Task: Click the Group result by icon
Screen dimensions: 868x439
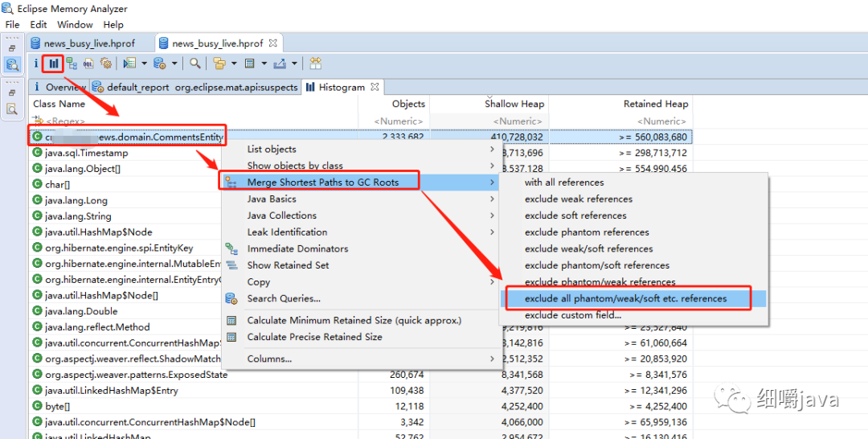Action: (x=219, y=64)
